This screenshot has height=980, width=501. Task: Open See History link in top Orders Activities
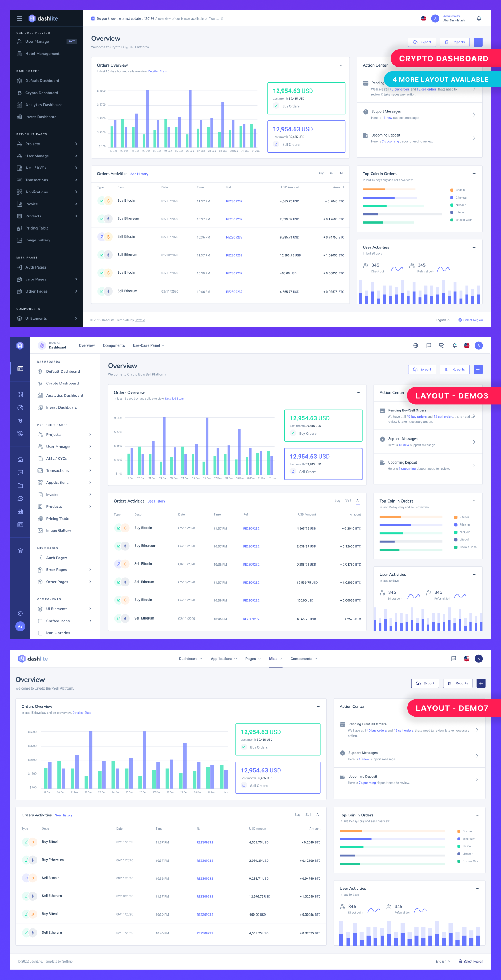click(139, 174)
